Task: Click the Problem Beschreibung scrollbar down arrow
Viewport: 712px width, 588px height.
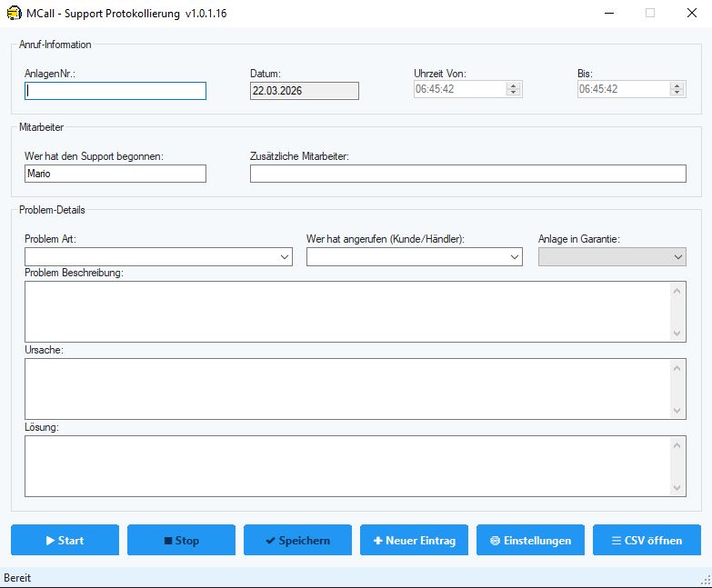Action: click(677, 334)
